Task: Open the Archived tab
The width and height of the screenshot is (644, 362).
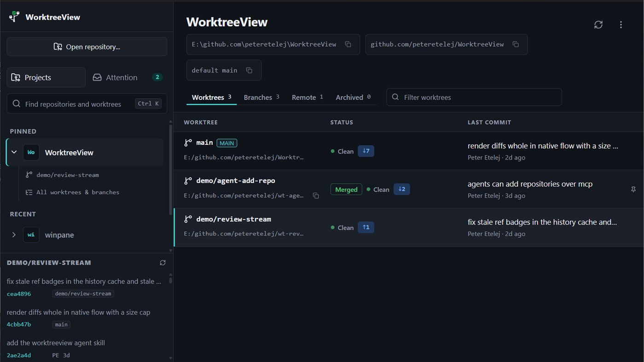Action: tap(353, 97)
